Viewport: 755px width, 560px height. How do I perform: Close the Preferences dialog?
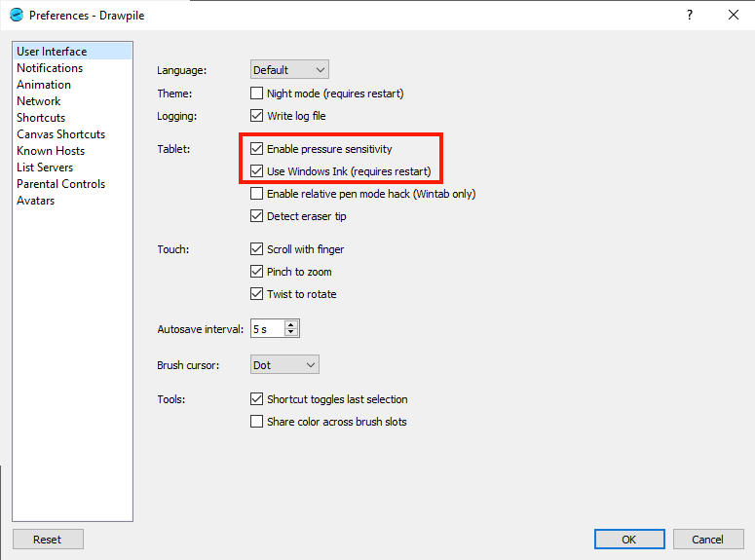(x=734, y=15)
